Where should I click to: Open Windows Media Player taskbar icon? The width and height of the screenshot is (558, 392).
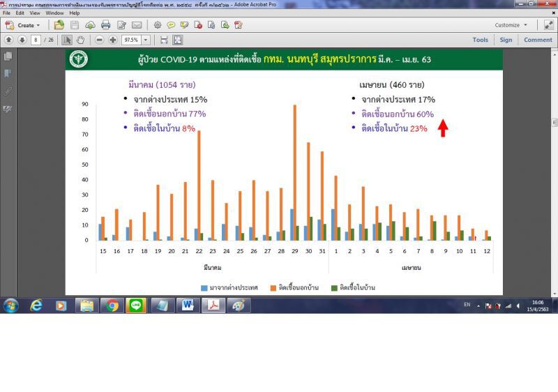pos(61,306)
